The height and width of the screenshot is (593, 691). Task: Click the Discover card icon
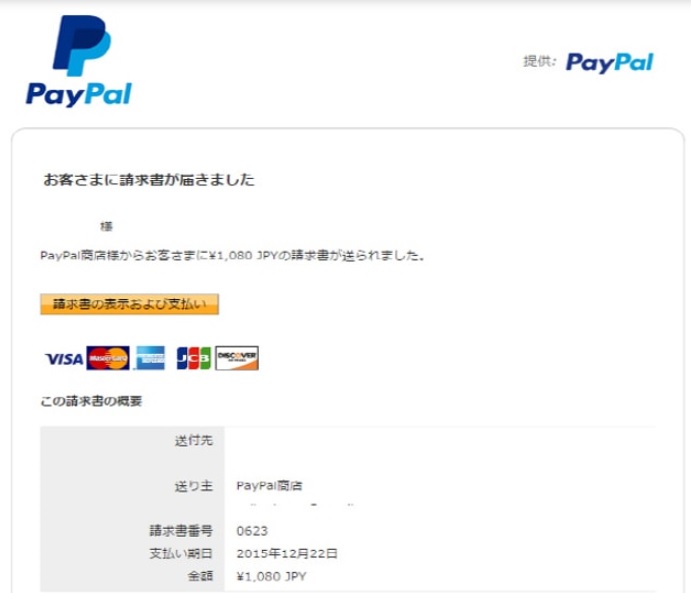pyautogui.click(x=237, y=358)
